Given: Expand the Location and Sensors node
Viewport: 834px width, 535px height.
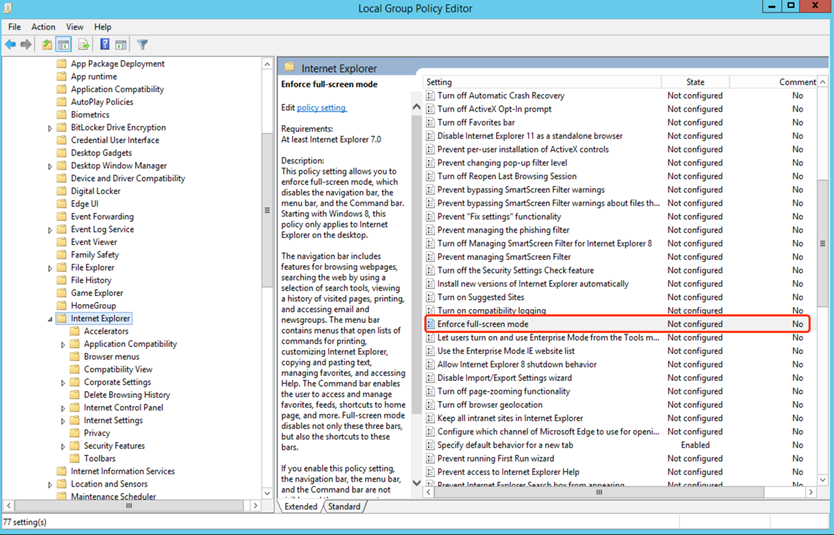Looking at the screenshot, I should 50,485.
